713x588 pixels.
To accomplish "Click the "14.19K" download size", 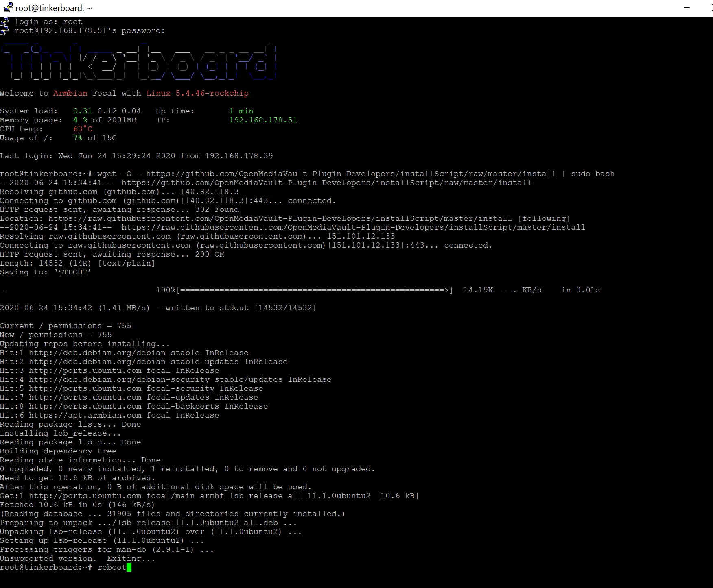I will tap(478, 290).
